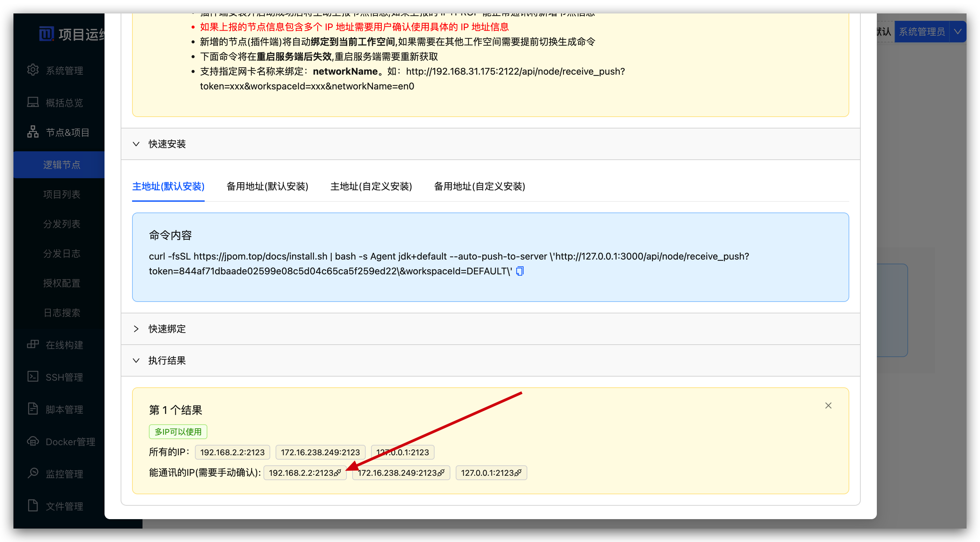The image size is (980, 542).
Task: Click the SSH管理 terminal icon
Action: tap(33, 377)
